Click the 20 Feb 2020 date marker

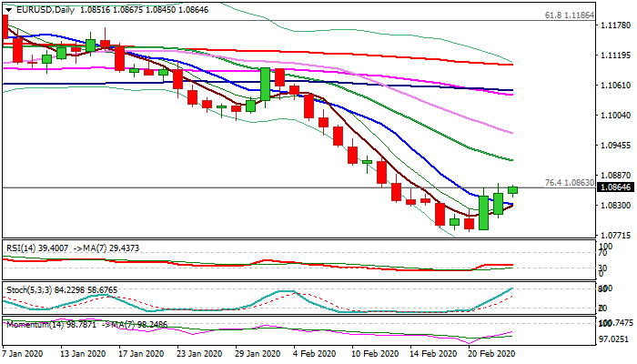click(490, 353)
